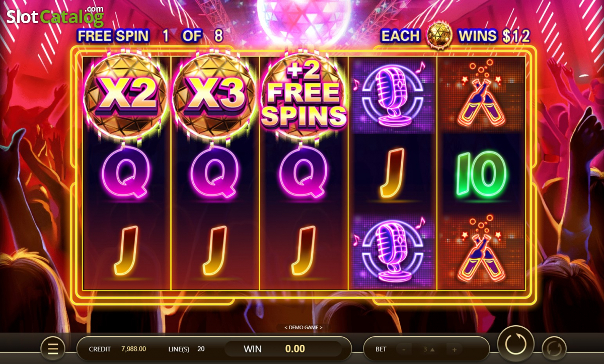The height and width of the screenshot is (364, 604).
Task: Click the FREE SPIN 1 OF 8 counter
Action: click(x=149, y=36)
